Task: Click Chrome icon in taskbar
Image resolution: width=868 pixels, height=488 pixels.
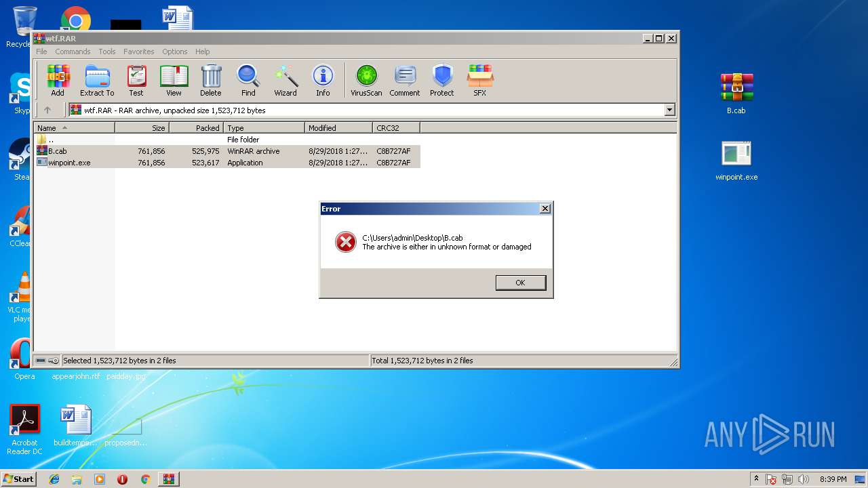Action: (145, 479)
